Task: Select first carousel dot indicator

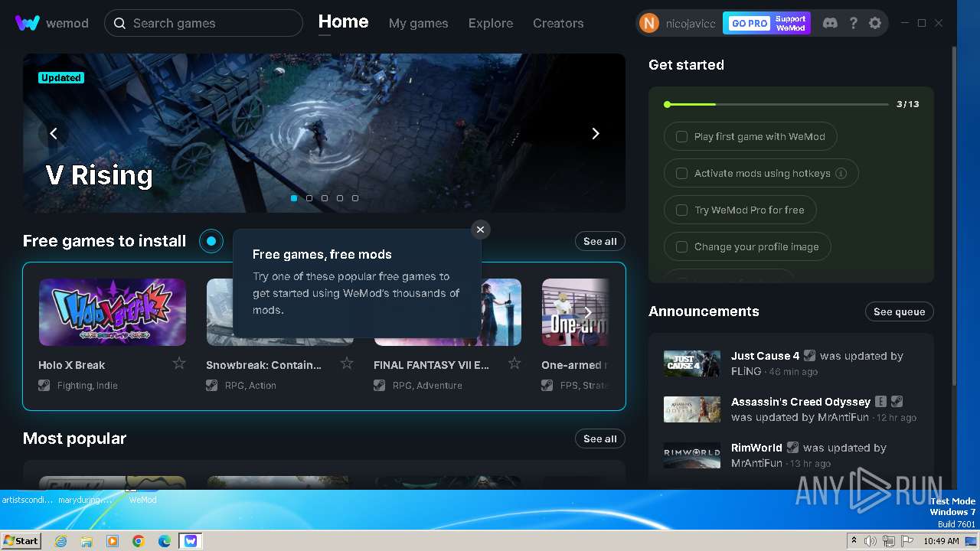Action: [x=294, y=198]
